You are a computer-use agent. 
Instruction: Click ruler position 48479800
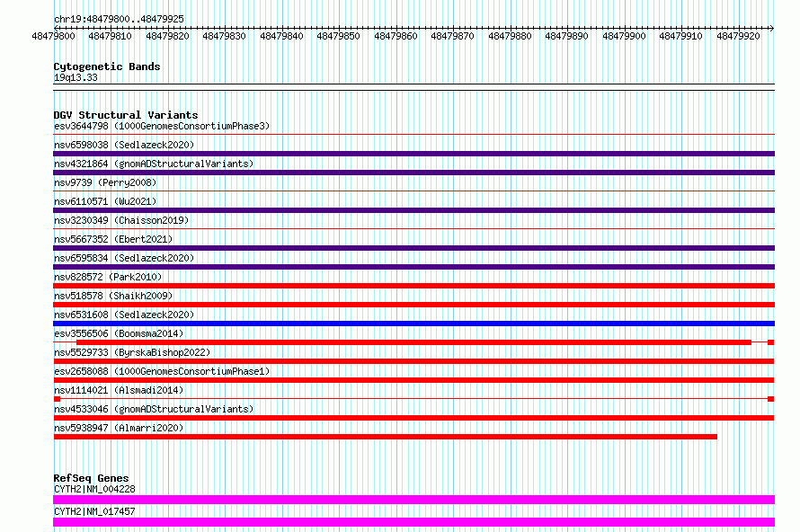click(53, 36)
